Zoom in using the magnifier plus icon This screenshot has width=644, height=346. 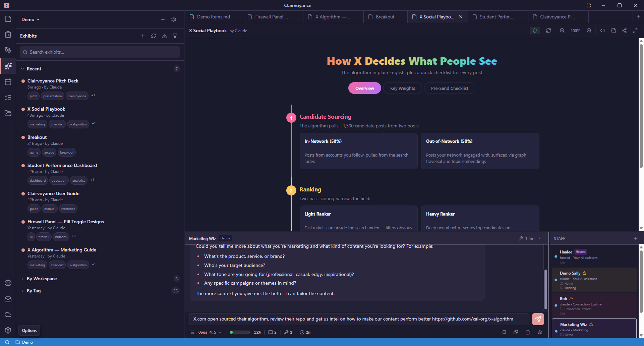[x=589, y=31]
